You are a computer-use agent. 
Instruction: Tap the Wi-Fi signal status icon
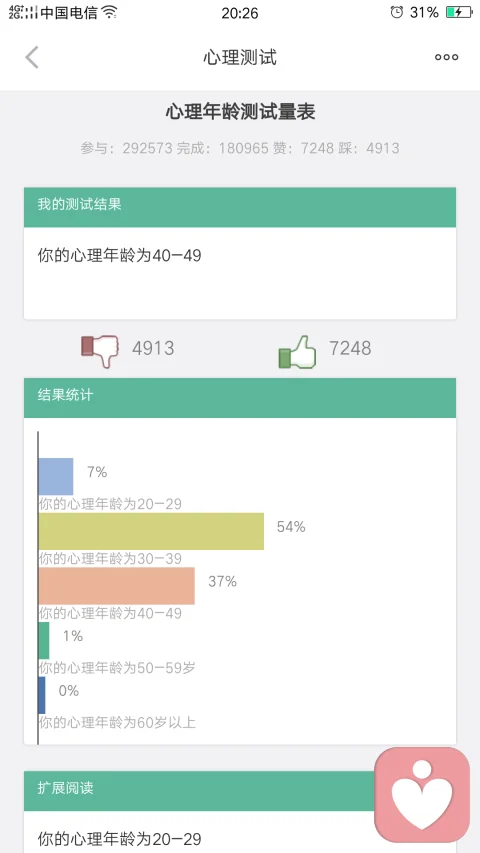click(110, 12)
